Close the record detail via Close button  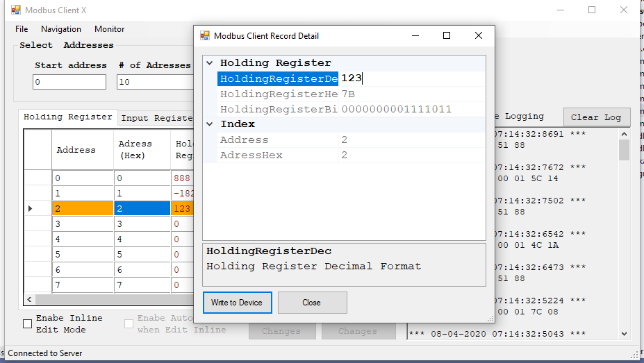(x=312, y=303)
